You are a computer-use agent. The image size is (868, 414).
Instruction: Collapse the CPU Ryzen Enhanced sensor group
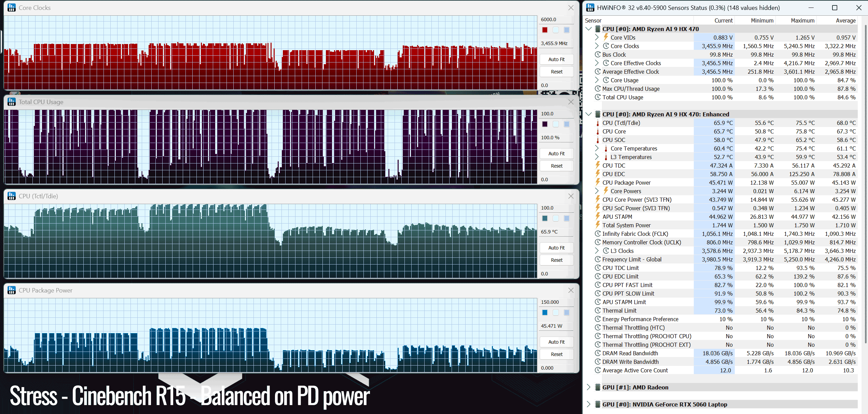point(589,114)
